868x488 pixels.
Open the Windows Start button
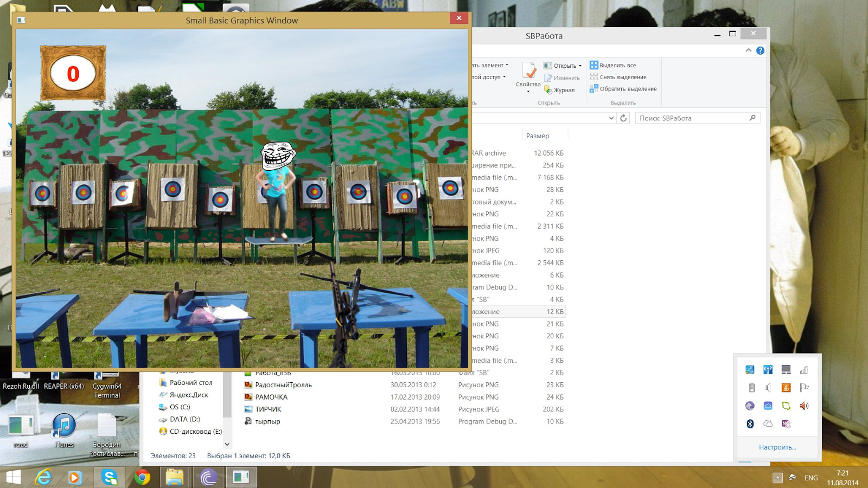tap(13, 477)
